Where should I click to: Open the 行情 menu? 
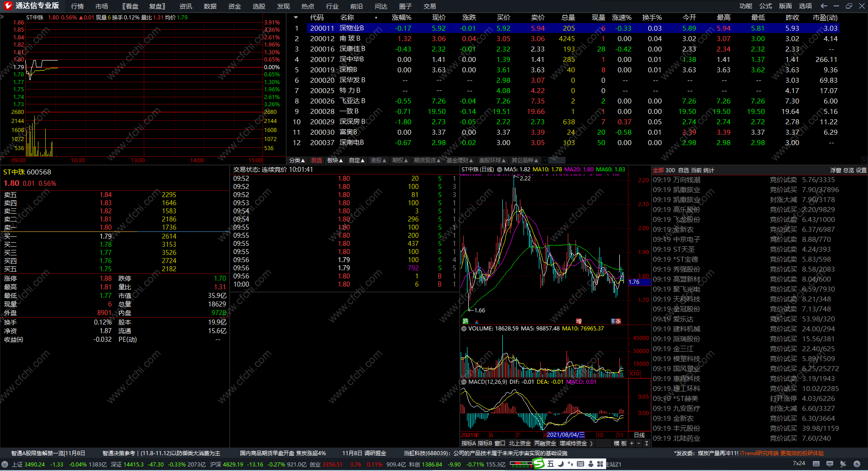pyautogui.click(x=77, y=6)
